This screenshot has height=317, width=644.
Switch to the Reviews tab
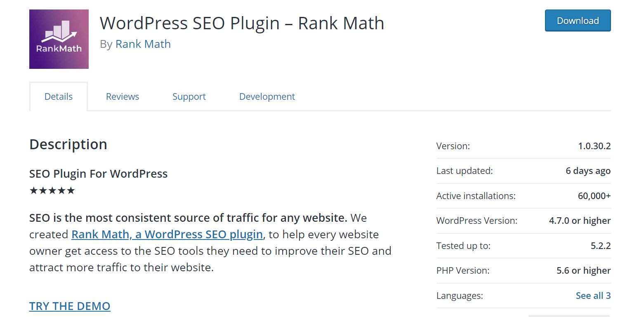(123, 96)
